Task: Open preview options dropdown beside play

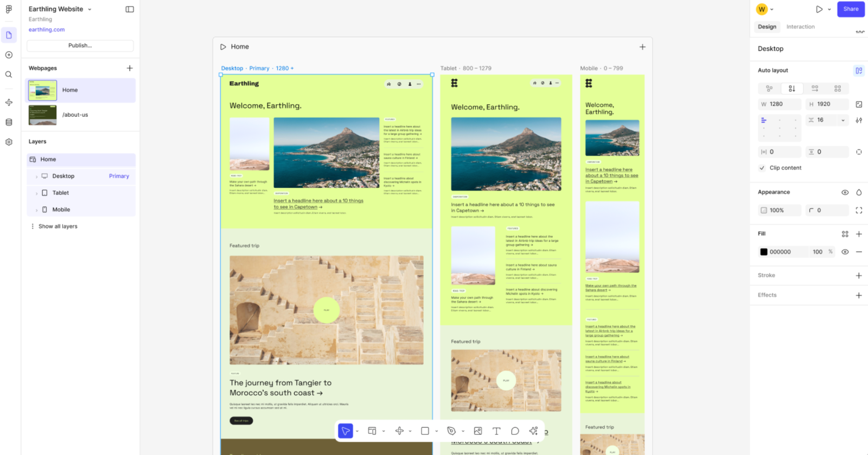Action: point(829,9)
